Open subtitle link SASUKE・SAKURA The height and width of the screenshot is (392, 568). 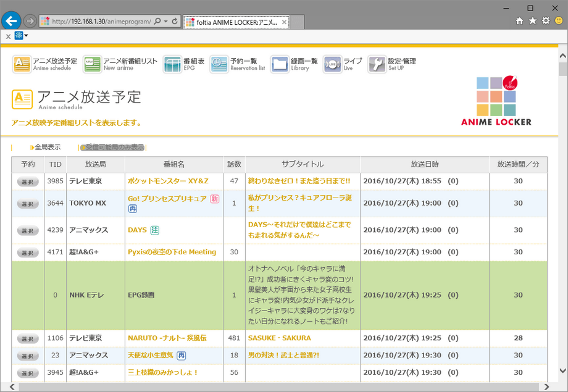tap(279, 338)
